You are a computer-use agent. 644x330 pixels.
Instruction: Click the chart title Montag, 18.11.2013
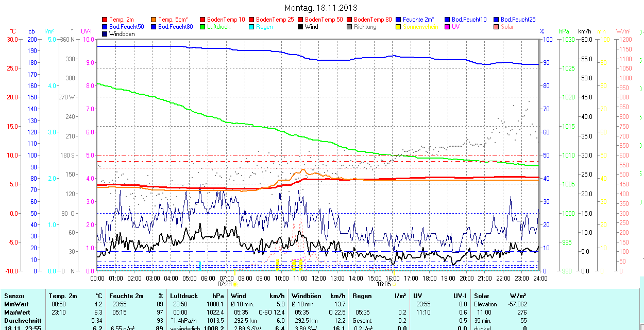[x=321, y=8]
